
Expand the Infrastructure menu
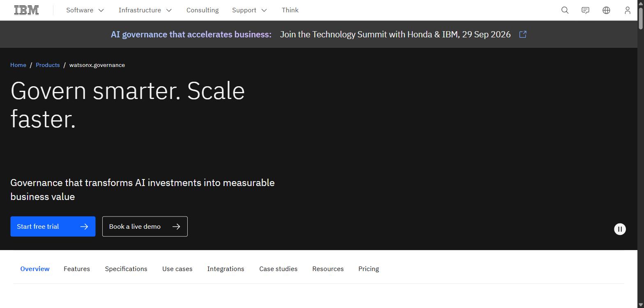[145, 10]
